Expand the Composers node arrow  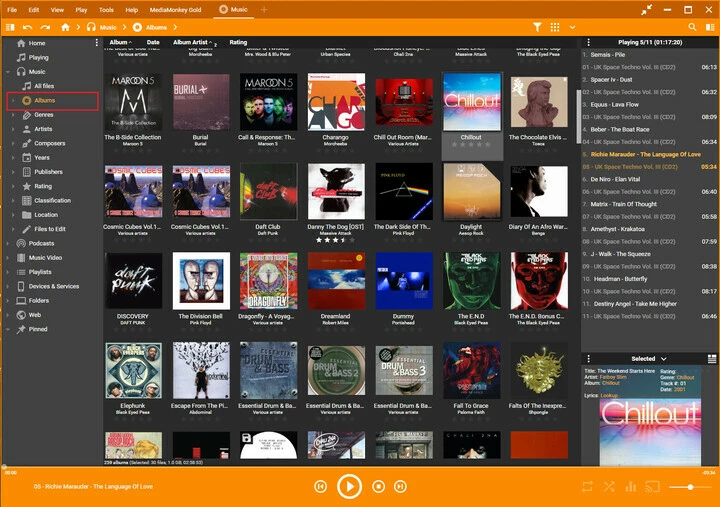pyautogui.click(x=13, y=143)
